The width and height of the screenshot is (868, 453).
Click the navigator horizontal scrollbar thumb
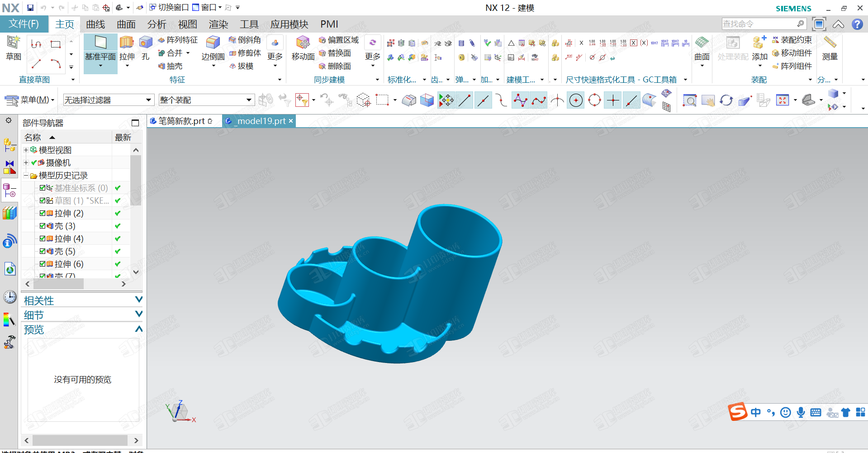(58, 284)
